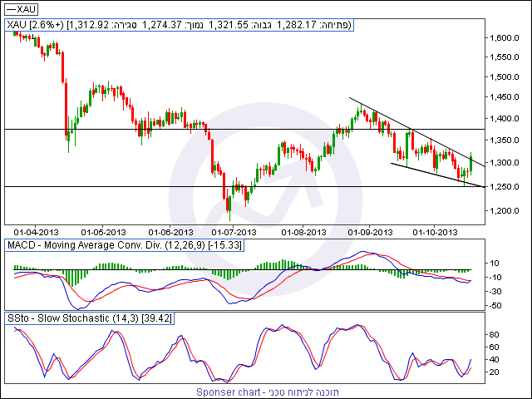Click the stochastic axis value 40
The image size is (532, 399).
494,360
